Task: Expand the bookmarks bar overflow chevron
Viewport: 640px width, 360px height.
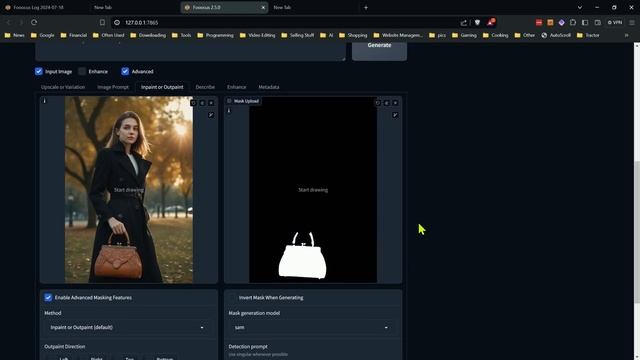Action: tap(627, 36)
